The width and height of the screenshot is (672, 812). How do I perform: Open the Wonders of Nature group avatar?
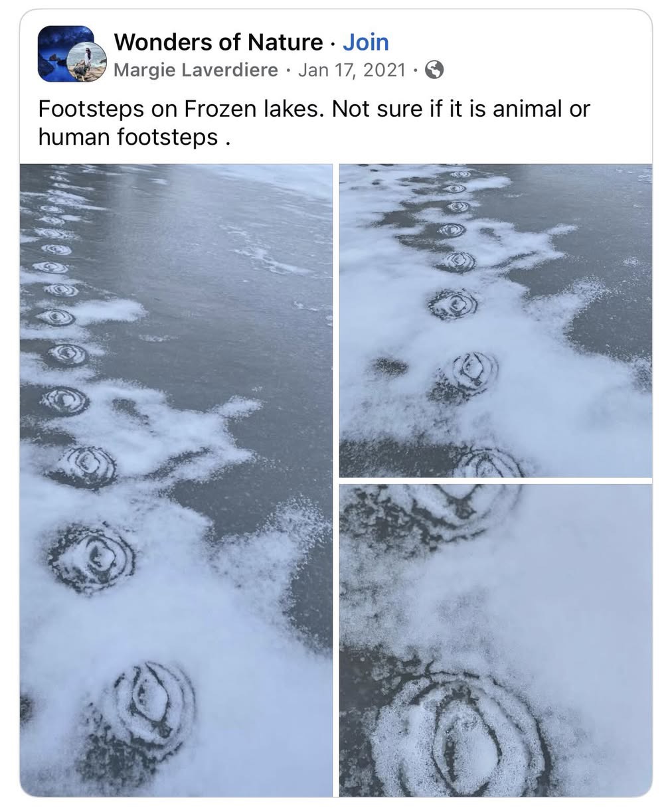pyautogui.click(x=65, y=53)
